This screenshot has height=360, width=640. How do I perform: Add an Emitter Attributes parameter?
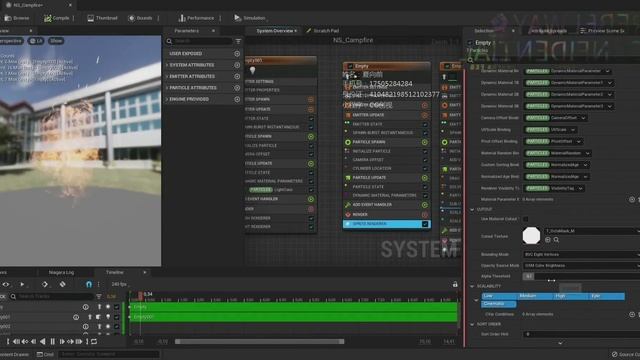click(x=237, y=76)
